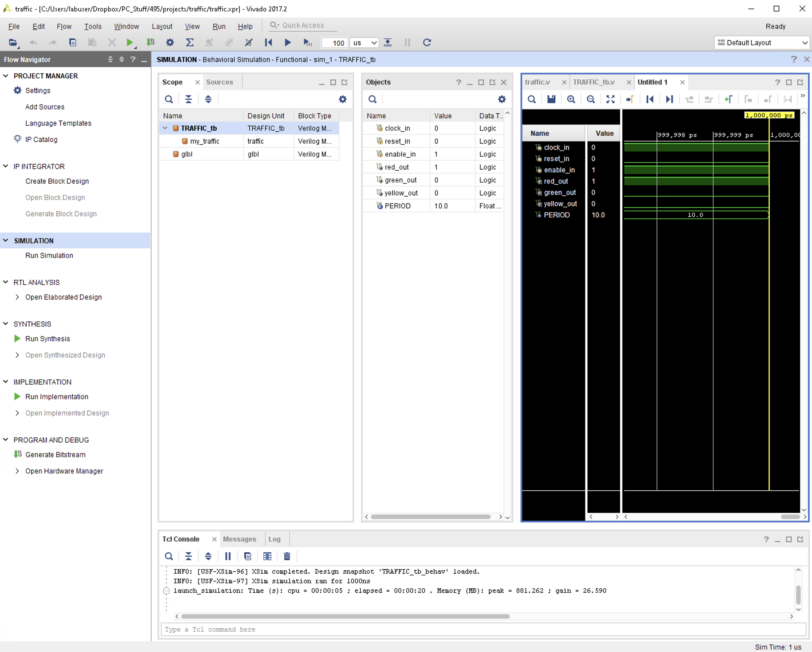
Task: Click the Add Marker waveform icon
Action: click(728, 99)
